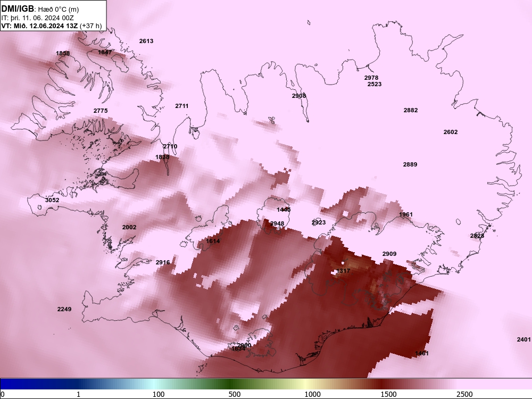Click the map value 2948
This screenshot has width=532, height=399.
tap(277, 223)
